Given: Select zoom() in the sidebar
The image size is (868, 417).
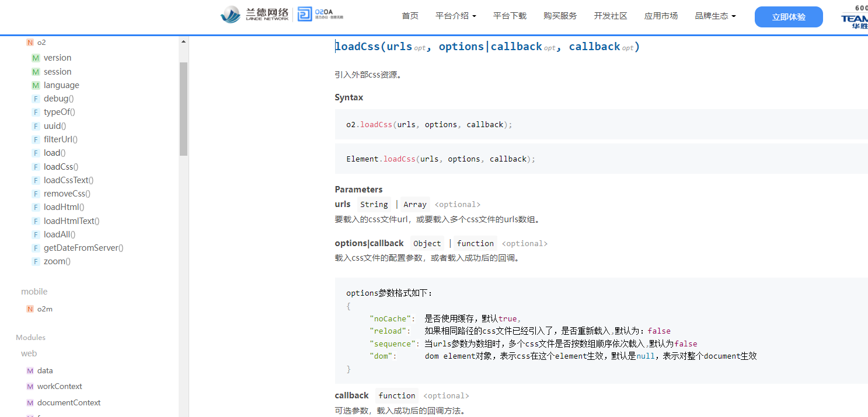Looking at the screenshot, I should [57, 261].
